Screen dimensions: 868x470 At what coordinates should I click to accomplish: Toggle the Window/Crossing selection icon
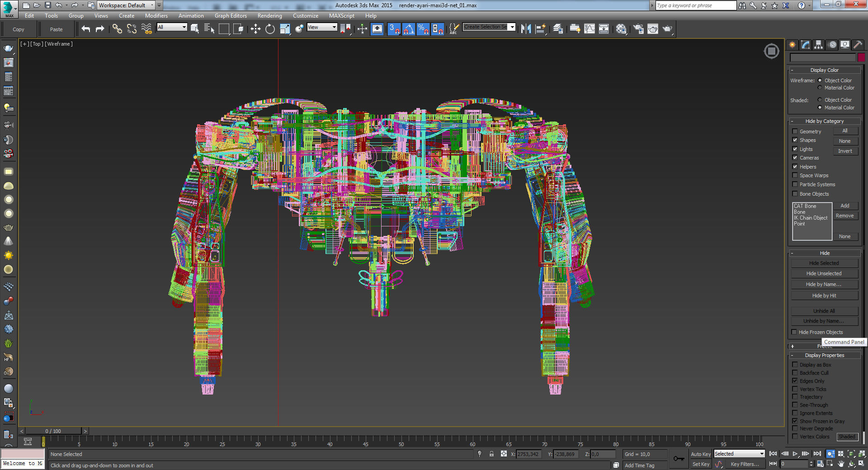pos(238,29)
